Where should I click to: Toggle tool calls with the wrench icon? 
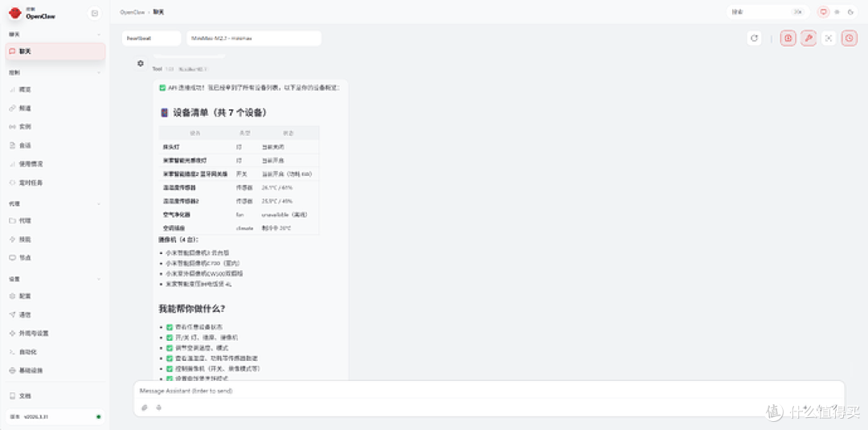(x=809, y=39)
